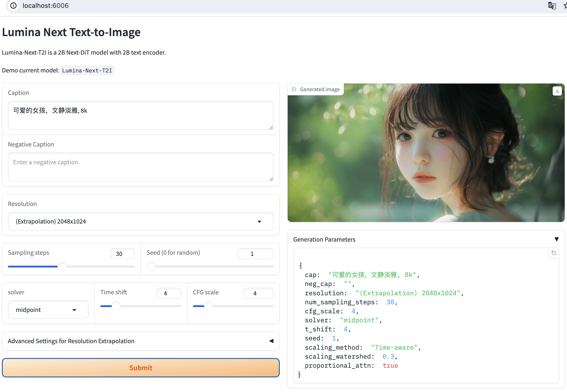The image size is (567, 392).
Task: Expand Advanced Settings for Resolution Extrapolation
Action: click(x=271, y=341)
